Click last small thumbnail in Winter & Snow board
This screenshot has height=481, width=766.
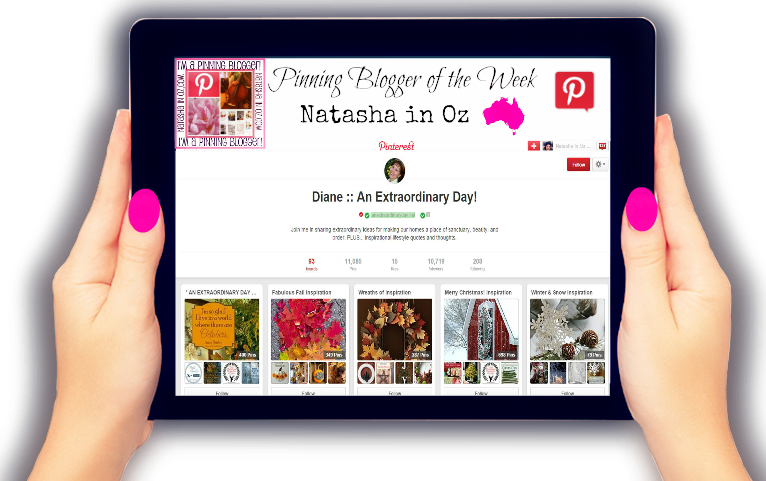coord(596,373)
